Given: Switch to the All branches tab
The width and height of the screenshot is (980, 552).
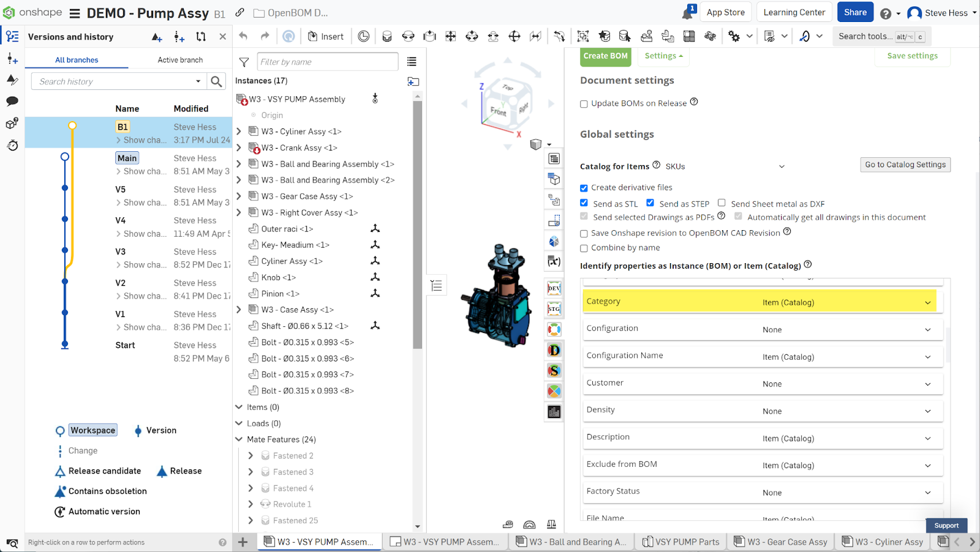Looking at the screenshot, I should click(77, 60).
